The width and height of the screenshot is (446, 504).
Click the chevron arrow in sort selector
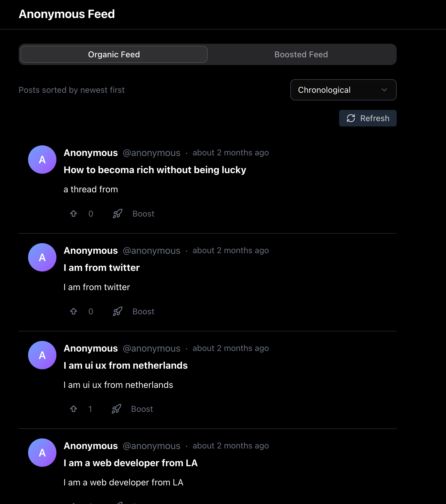point(384,90)
